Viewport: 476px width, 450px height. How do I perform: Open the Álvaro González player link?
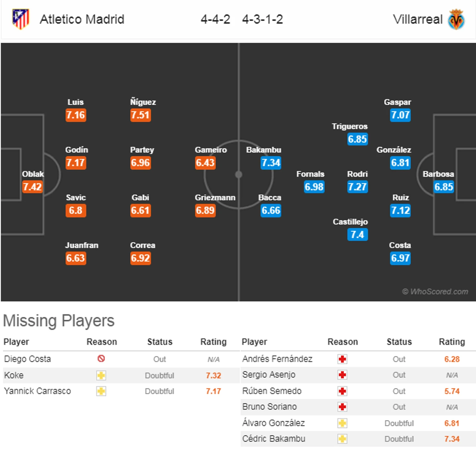tap(273, 423)
